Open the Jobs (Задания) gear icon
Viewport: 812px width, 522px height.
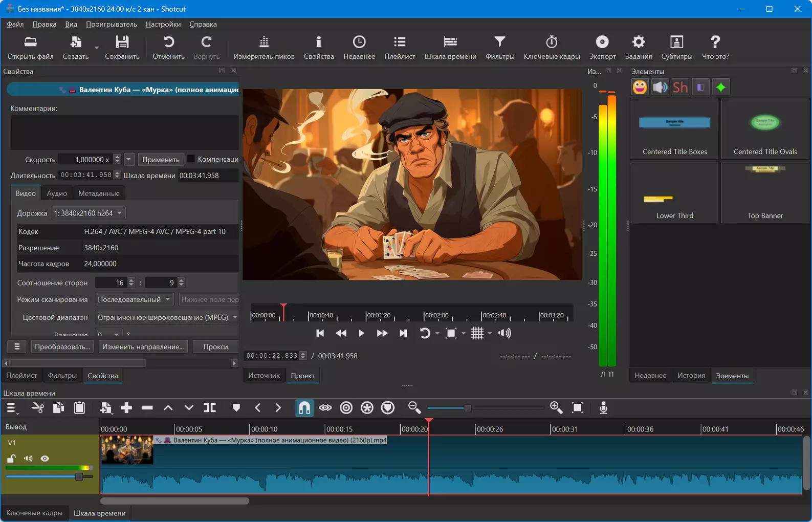click(639, 48)
